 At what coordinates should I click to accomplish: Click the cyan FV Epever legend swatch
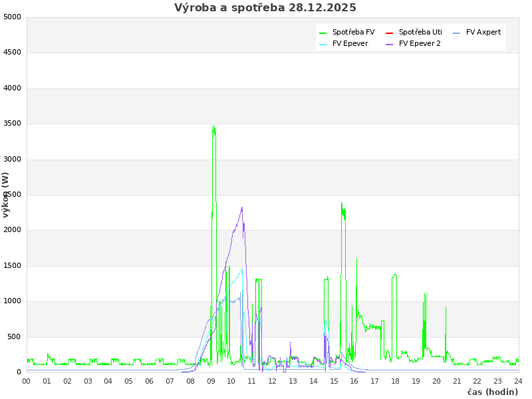323,44
